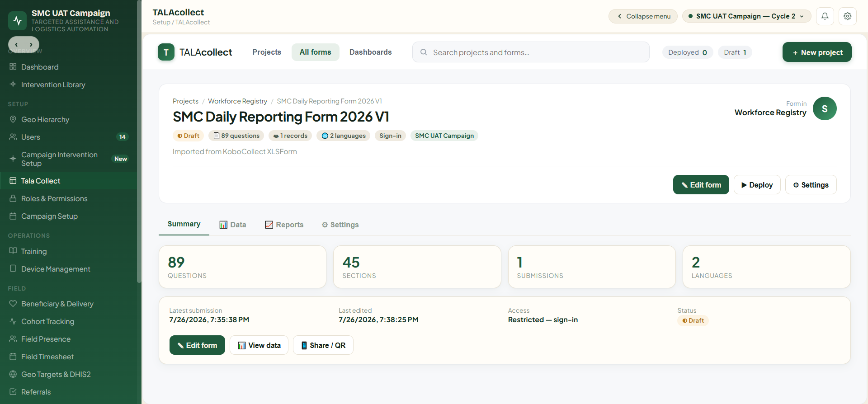Click the SMC UAT Campaign pulse logo
Viewport: 868px width, 404px height.
coord(17,20)
